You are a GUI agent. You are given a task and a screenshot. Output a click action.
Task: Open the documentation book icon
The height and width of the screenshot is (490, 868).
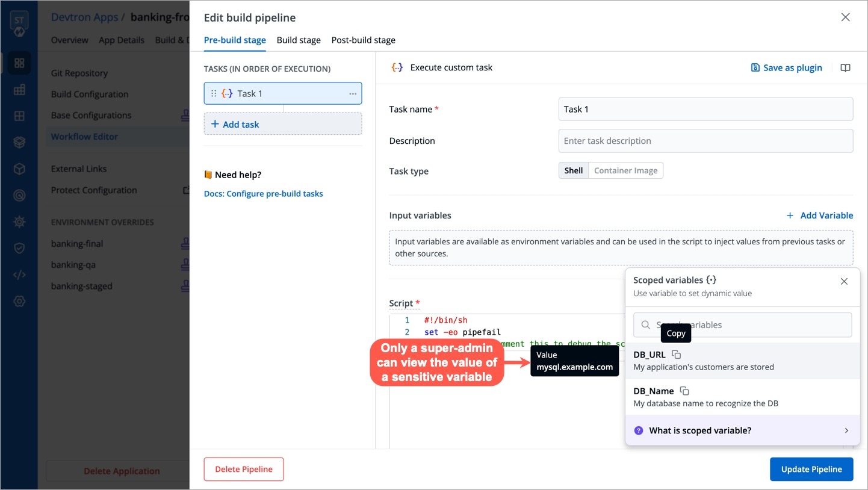coord(845,67)
